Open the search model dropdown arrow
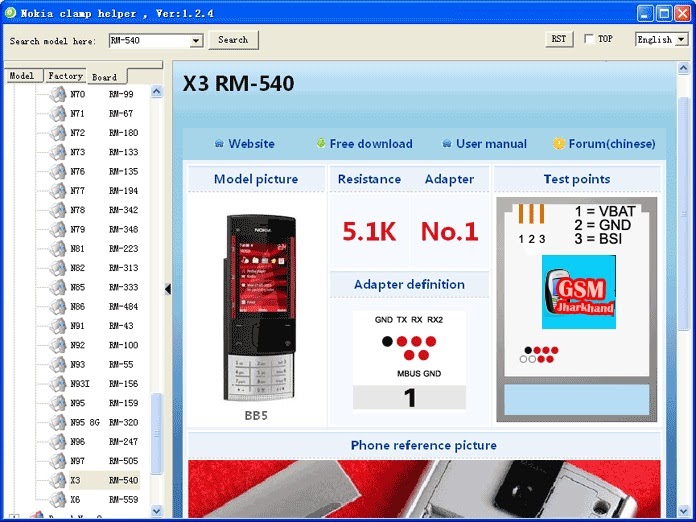 tap(196, 41)
